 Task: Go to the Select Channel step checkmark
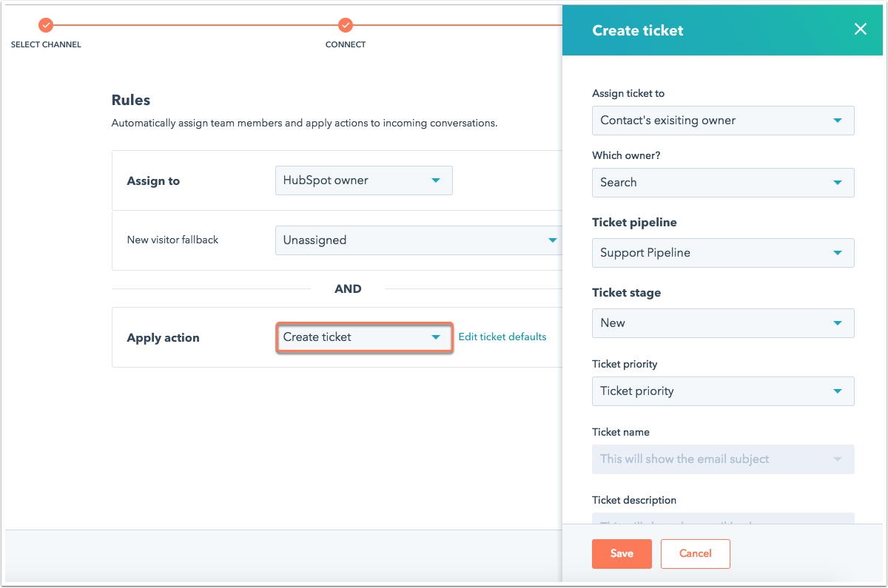46,25
